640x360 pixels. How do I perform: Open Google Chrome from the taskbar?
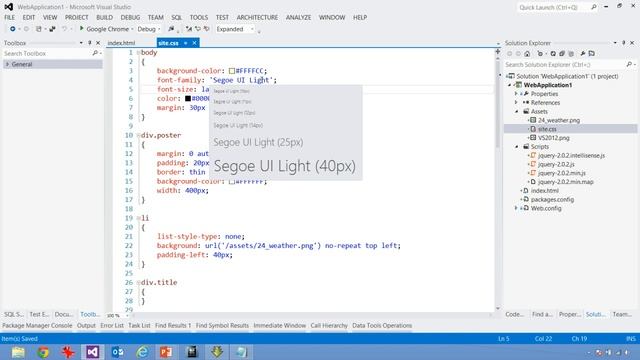pos(43,352)
